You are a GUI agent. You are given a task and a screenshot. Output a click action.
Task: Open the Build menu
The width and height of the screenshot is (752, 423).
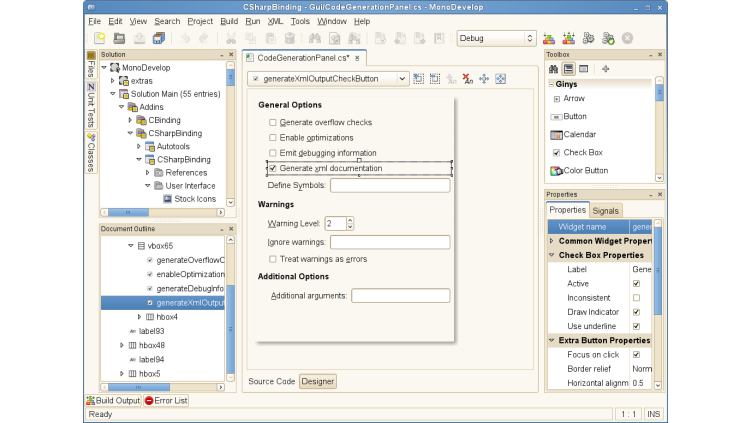[x=229, y=22]
